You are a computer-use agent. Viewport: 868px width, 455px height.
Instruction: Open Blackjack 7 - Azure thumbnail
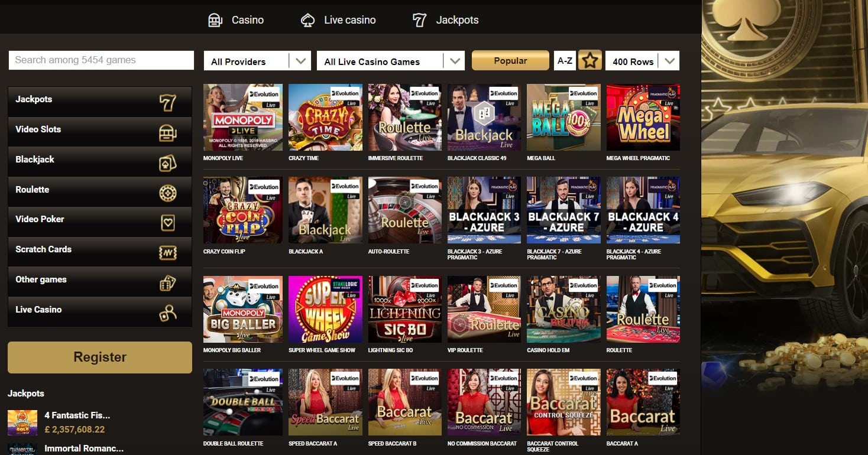pyautogui.click(x=563, y=210)
